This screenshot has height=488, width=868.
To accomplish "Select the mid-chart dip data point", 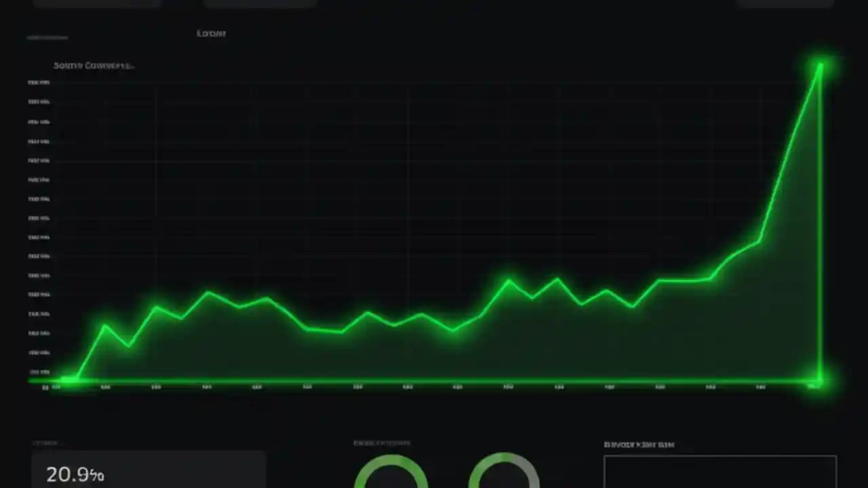I will point(451,331).
